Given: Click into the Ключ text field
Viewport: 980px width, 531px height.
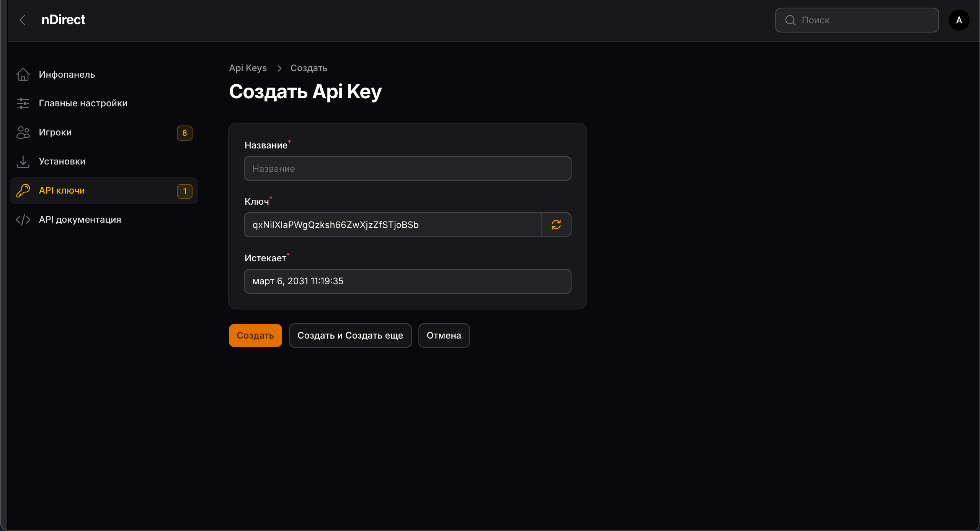Looking at the screenshot, I should [x=392, y=225].
